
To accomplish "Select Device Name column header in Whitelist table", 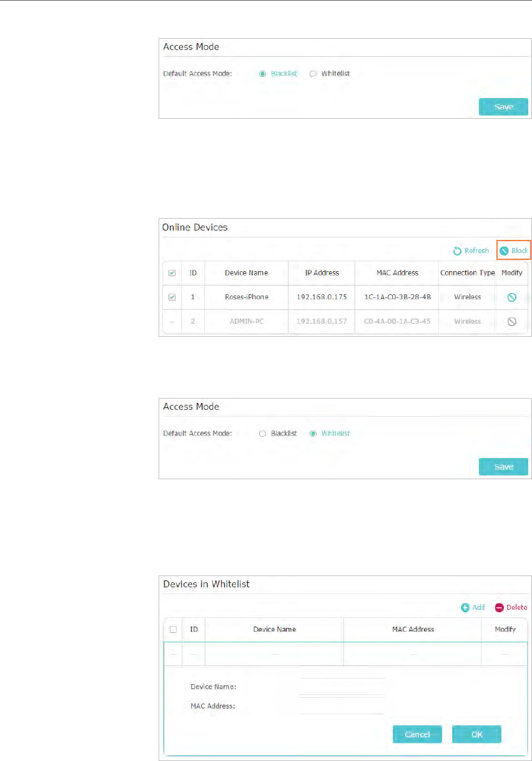I will tap(274, 629).
